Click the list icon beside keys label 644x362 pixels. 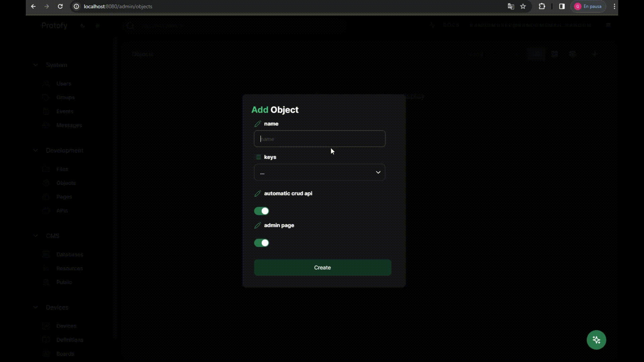coord(258,157)
